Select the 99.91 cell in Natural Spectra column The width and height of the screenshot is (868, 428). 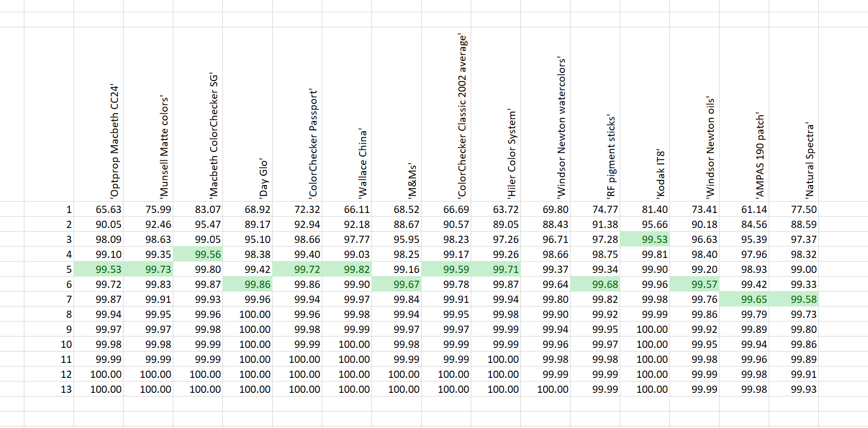point(794,374)
